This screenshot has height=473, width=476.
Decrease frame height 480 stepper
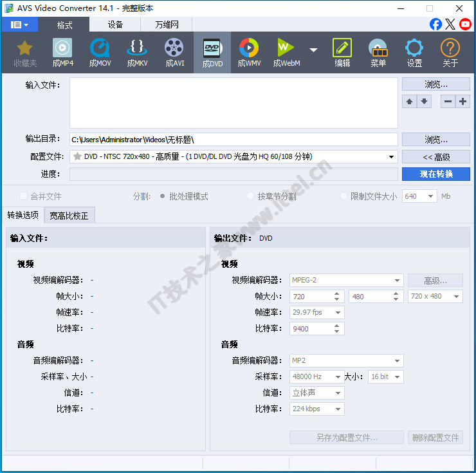coord(396,299)
